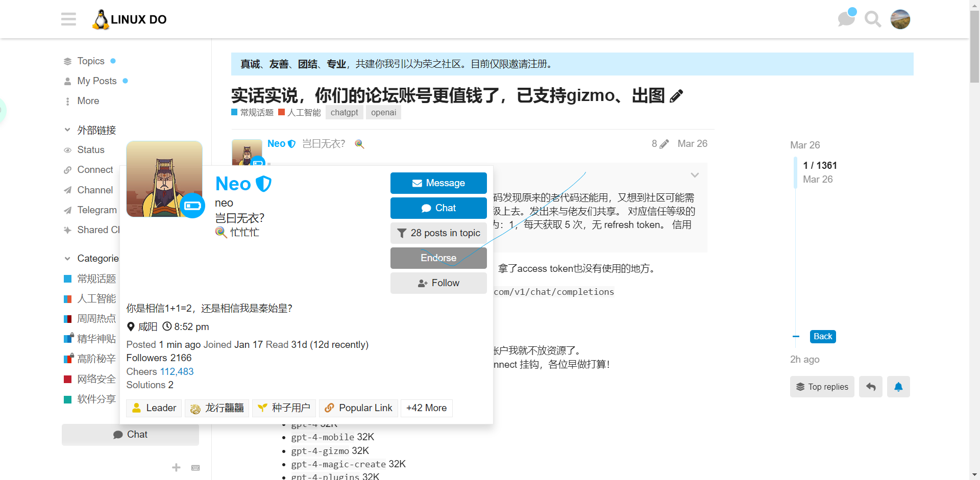Reply using the arrow icon button

[871, 387]
